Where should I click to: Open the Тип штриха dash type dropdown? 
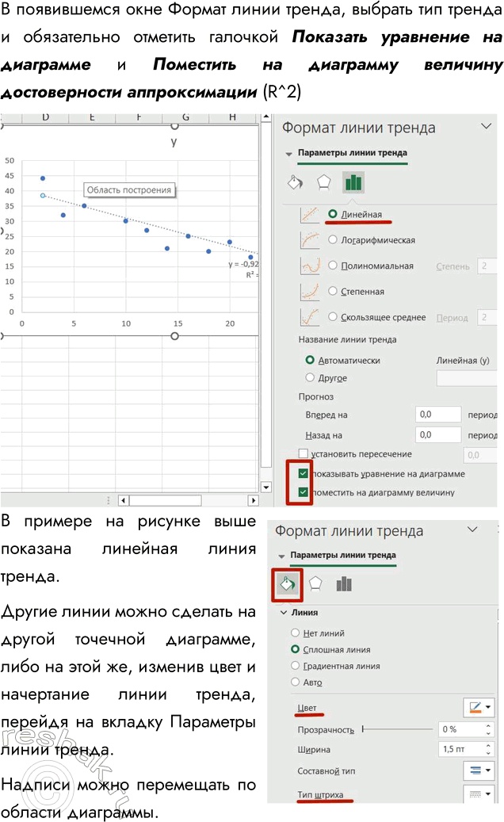tap(478, 793)
